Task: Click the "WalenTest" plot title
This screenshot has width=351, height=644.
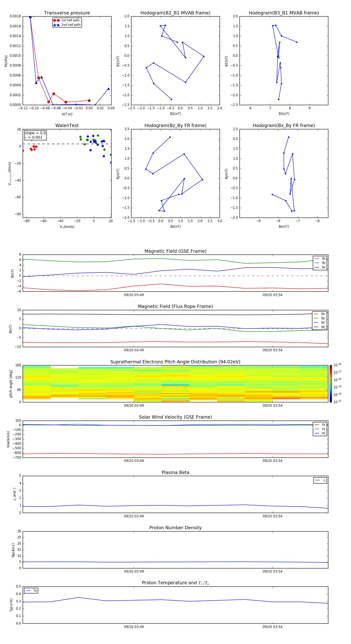Action: [67, 125]
